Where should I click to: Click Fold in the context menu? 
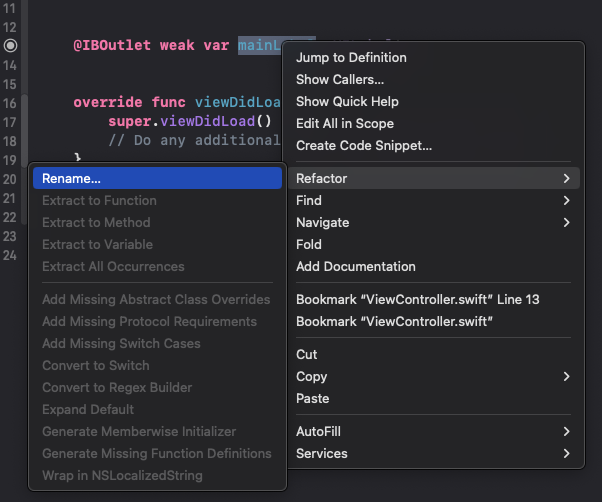309,245
